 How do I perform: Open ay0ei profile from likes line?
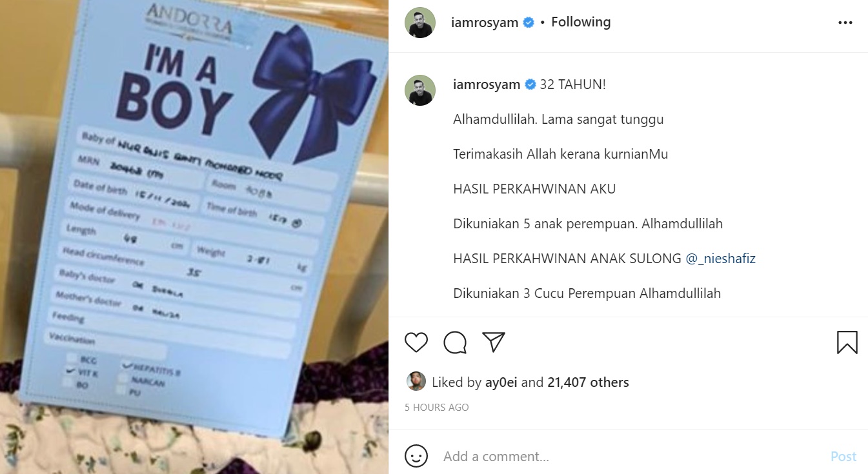(501, 382)
